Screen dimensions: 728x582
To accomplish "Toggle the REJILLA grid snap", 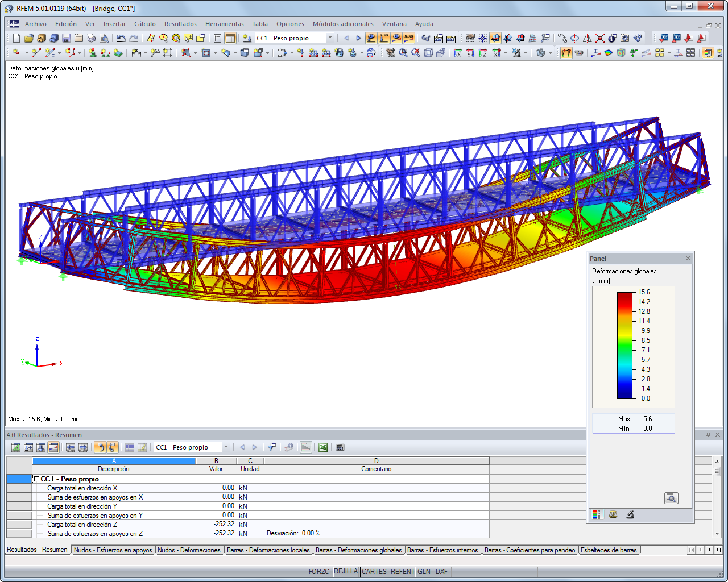I will point(346,572).
